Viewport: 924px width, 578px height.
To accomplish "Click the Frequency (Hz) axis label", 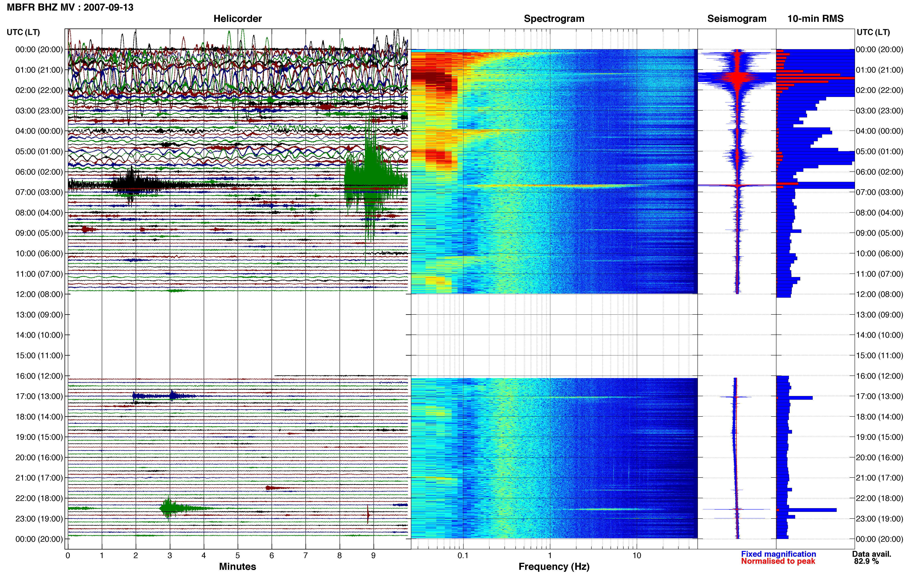I will click(554, 566).
